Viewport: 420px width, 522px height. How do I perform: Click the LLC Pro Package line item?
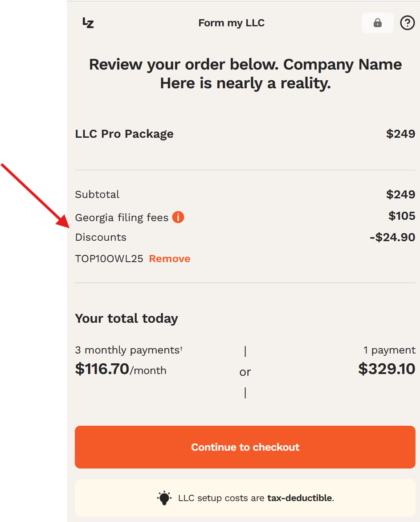(x=124, y=133)
